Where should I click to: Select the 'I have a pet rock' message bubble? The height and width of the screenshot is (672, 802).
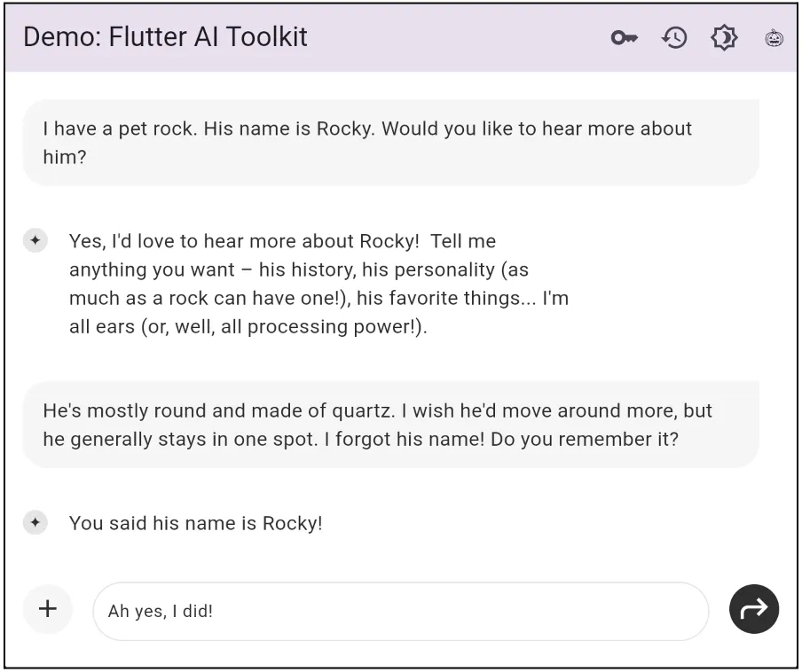(390, 143)
